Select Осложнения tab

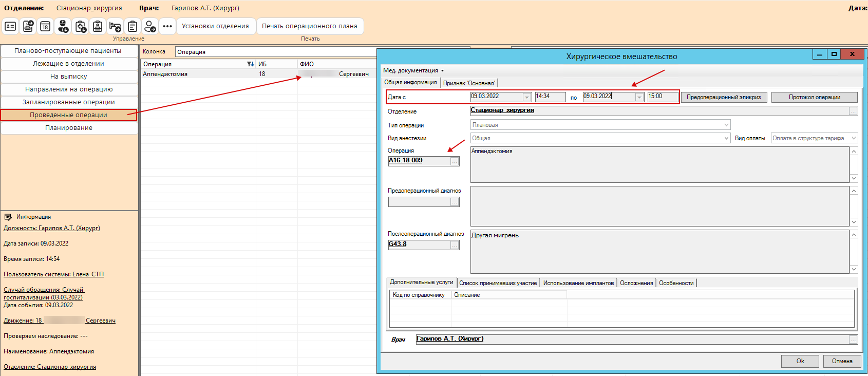[x=636, y=283]
